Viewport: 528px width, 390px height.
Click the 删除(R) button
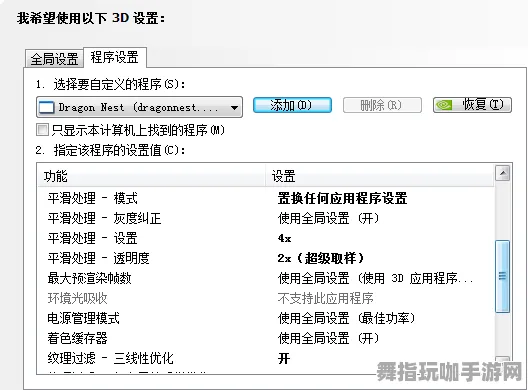tap(382, 105)
